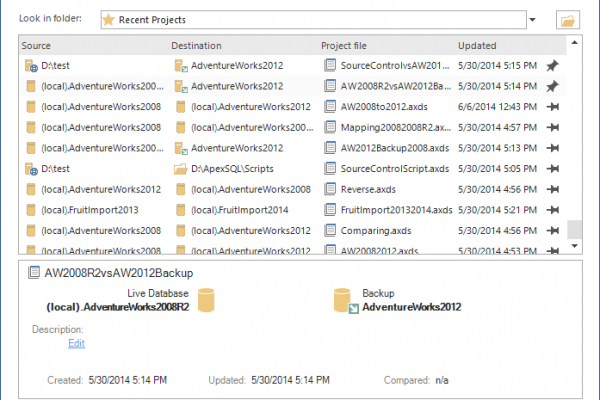Image resolution: width=600 pixels, height=400 pixels.
Task: Click the script folder icon for D:\ApexSQL\Scripts
Action: click(x=181, y=169)
